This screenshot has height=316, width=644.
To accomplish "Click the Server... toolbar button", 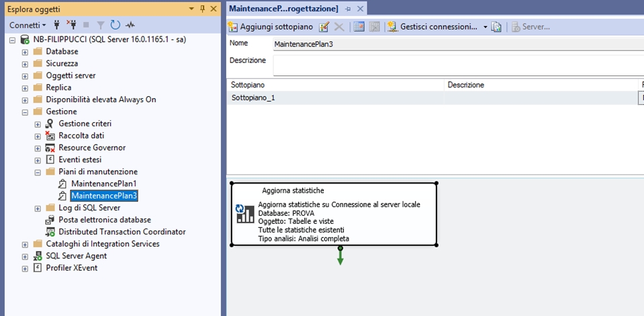I will click(x=531, y=27).
